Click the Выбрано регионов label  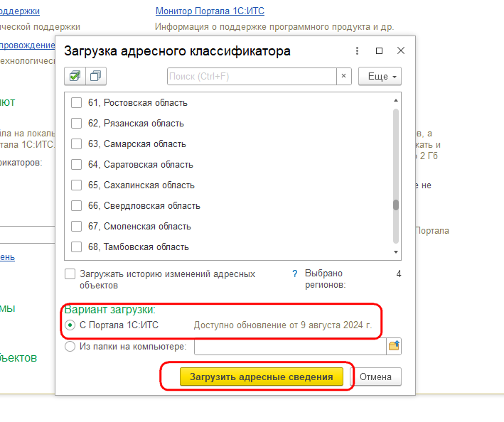[326, 278]
